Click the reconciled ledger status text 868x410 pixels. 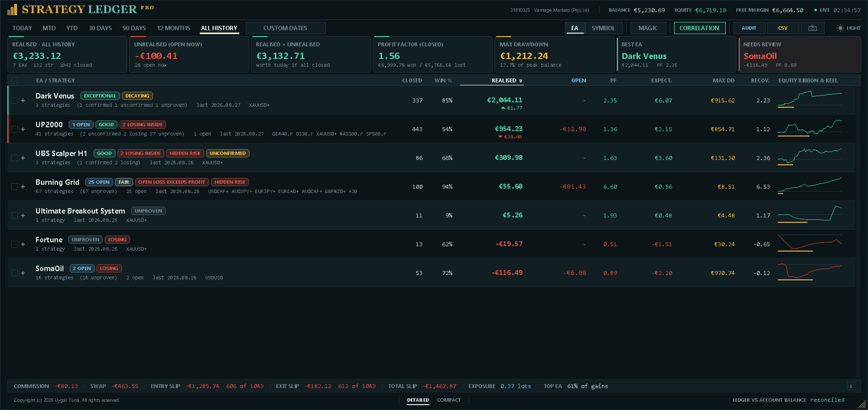pyautogui.click(x=828, y=400)
